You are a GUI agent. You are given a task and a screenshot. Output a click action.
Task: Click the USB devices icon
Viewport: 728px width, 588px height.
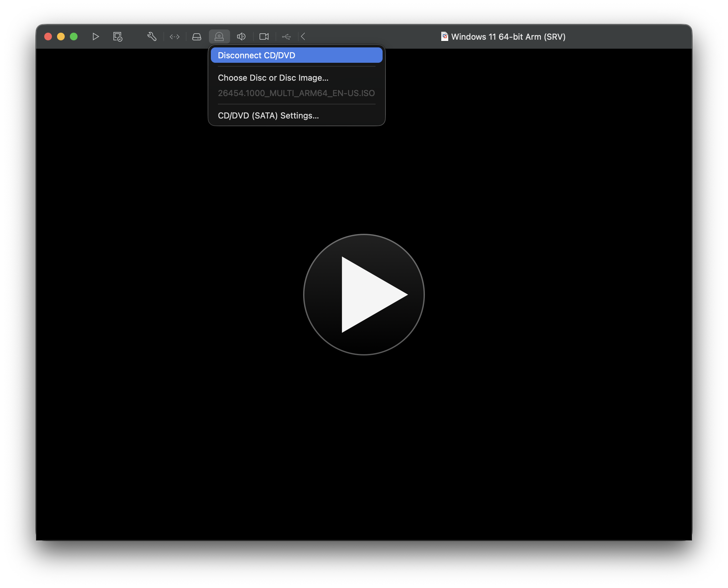click(x=286, y=37)
